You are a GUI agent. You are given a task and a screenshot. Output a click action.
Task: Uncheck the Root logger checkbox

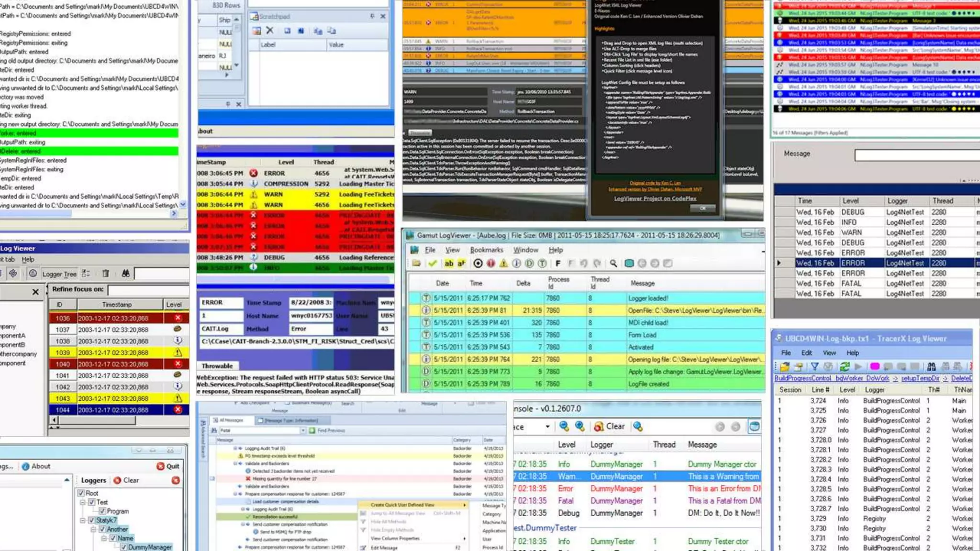click(81, 493)
